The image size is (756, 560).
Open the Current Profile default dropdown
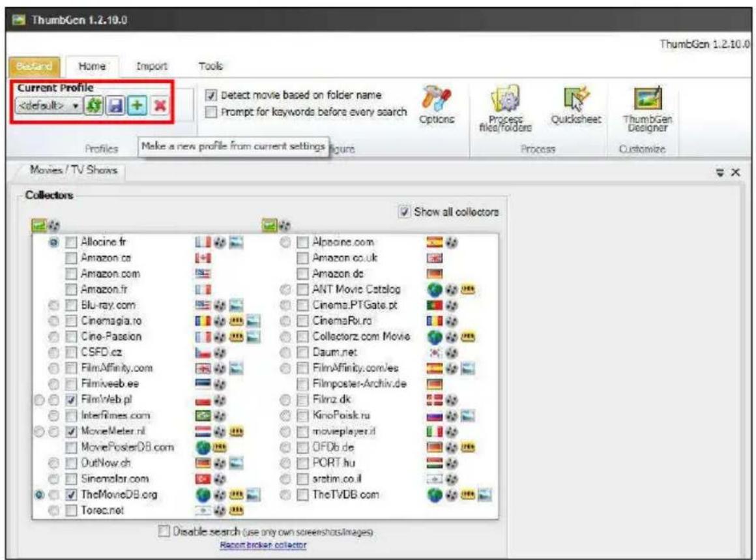click(x=48, y=105)
